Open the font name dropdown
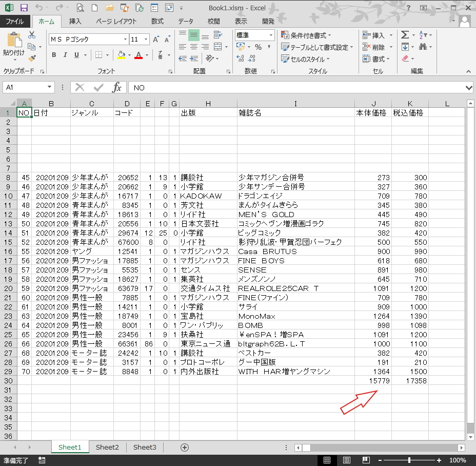 pos(125,39)
